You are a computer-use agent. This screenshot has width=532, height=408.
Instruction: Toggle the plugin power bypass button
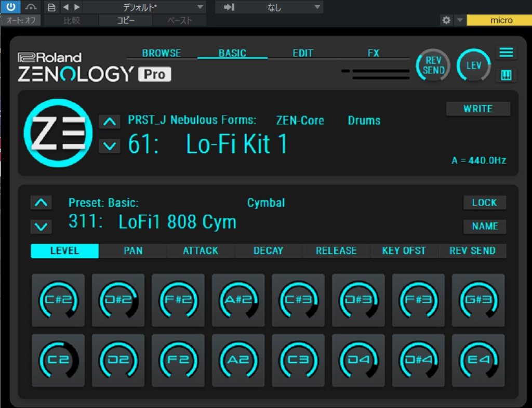[10, 7]
